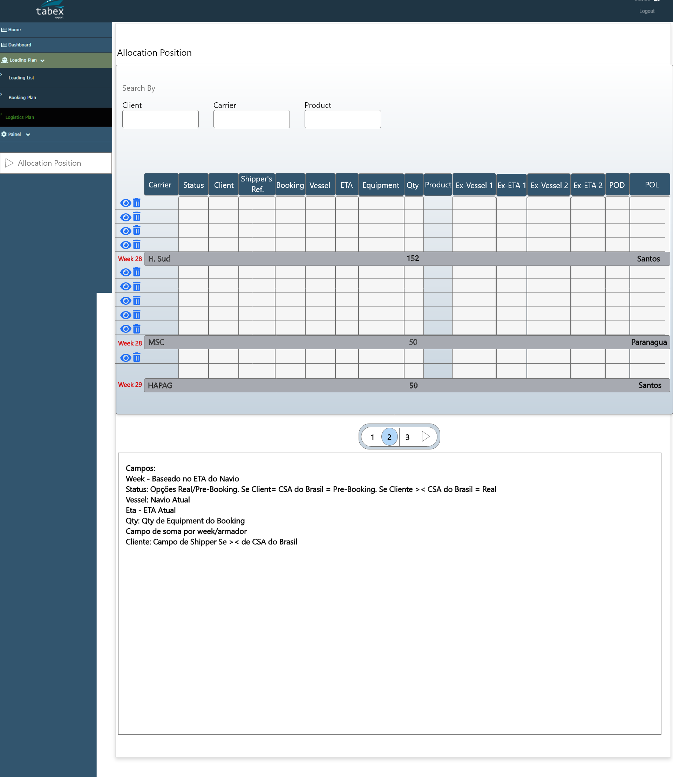
Task: Click the trash icon above the HAPAG summary row
Action: pos(137,358)
